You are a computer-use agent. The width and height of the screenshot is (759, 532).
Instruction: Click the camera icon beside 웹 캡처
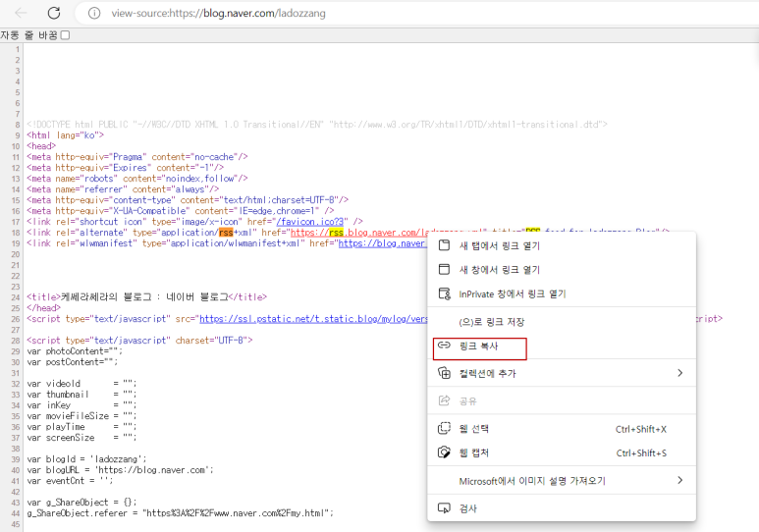(x=444, y=452)
